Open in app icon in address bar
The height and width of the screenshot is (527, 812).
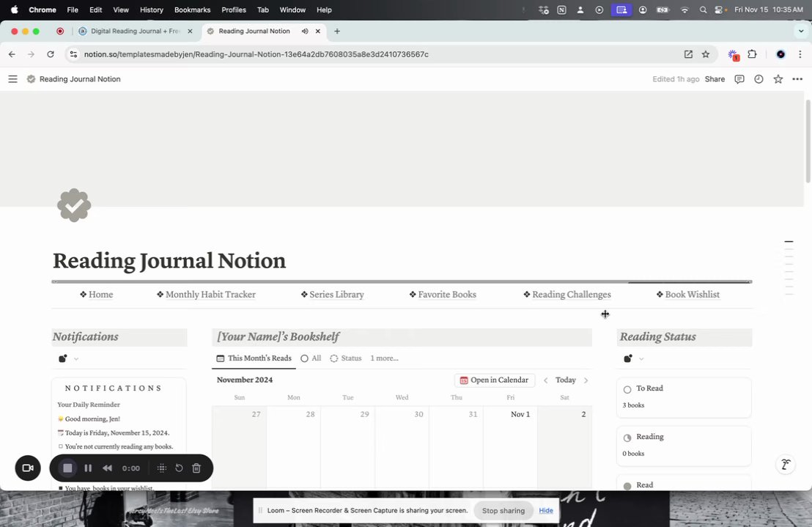(x=688, y=54)
